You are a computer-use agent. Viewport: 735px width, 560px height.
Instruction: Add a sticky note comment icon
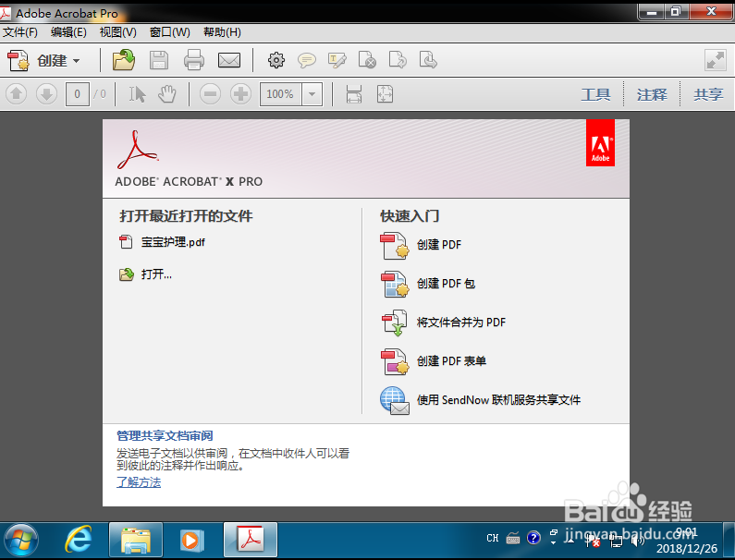[307, 60]
